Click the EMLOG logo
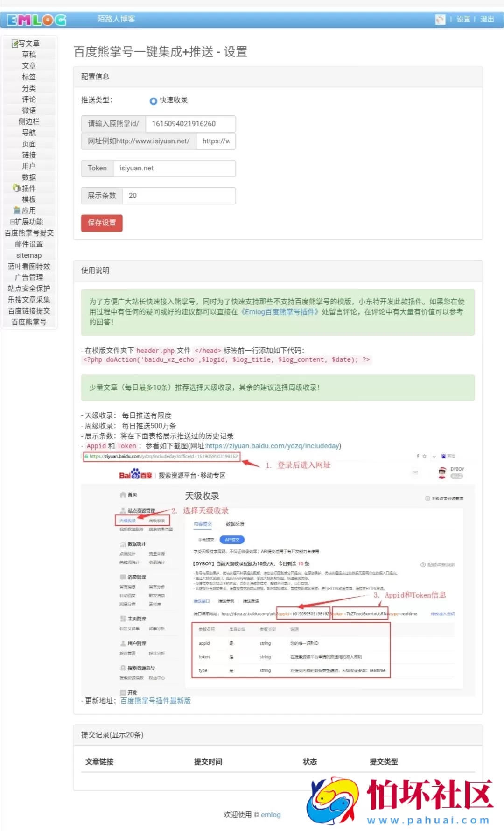The height and width of the screenshot is (831, 504). 36,20
